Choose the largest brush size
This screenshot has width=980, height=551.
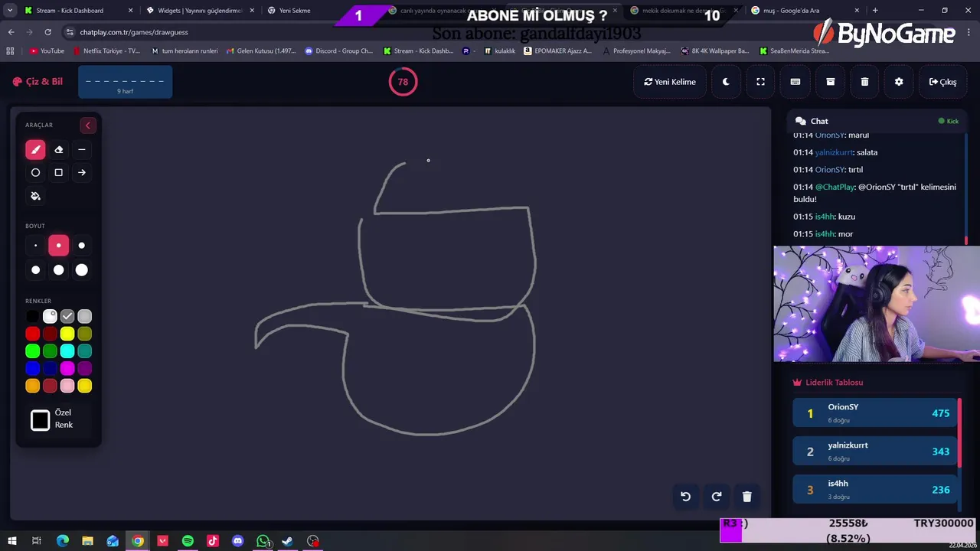[x=81, y=269]
